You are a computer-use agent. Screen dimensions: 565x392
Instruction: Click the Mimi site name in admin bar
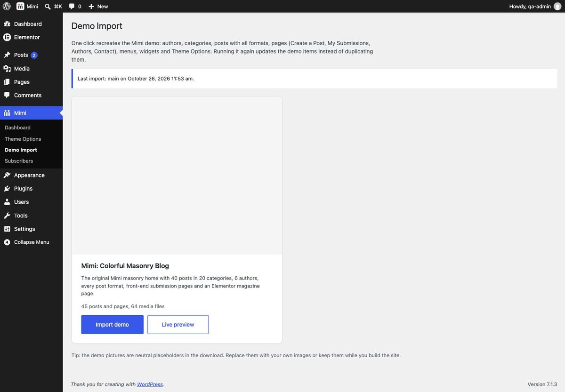click(32, 7)
